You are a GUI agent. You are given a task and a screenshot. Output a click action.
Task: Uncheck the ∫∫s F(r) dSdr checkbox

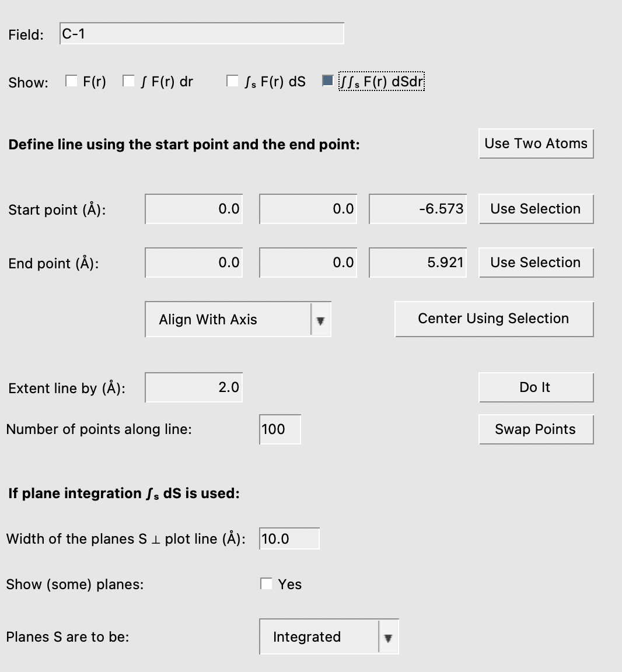[329, 81]
